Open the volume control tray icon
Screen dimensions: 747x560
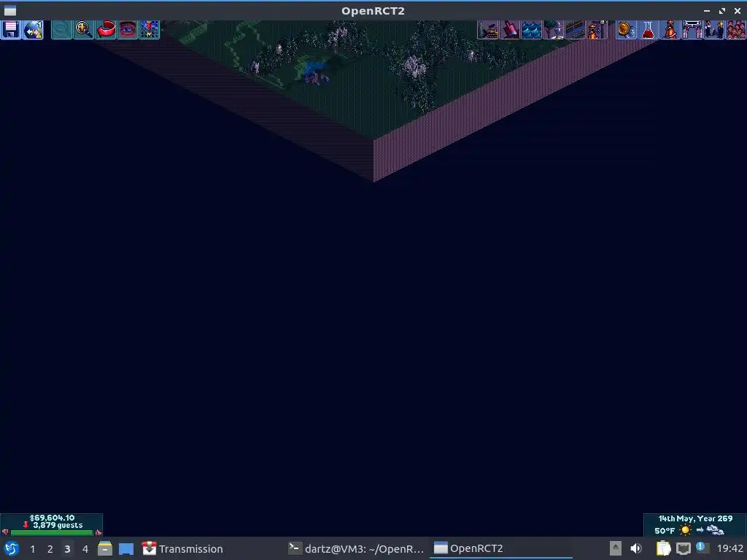click(x=636, y=548)
